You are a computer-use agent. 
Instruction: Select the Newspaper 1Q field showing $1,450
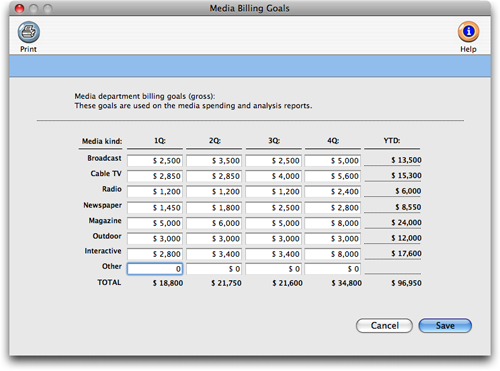[155, 208]
